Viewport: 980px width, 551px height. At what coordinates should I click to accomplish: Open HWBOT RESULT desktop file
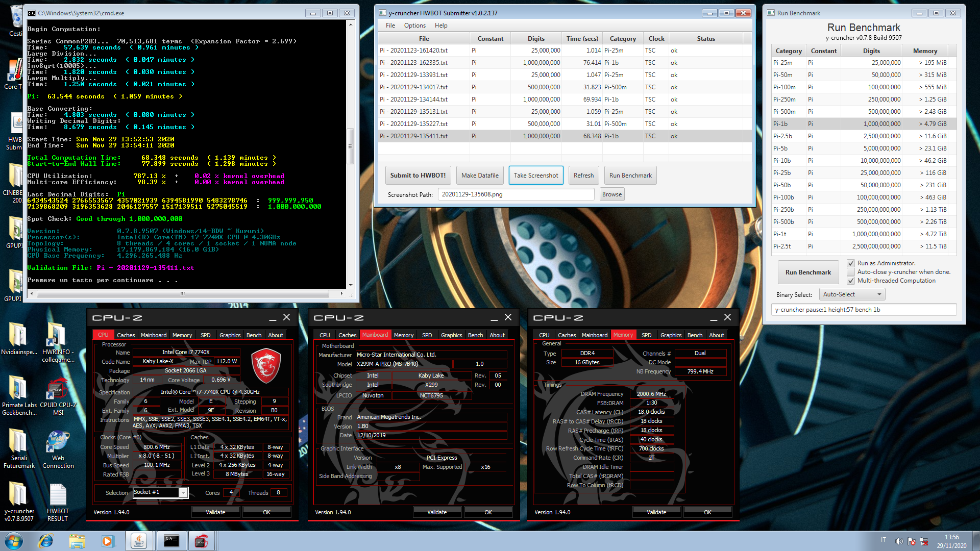coord(58,502)
